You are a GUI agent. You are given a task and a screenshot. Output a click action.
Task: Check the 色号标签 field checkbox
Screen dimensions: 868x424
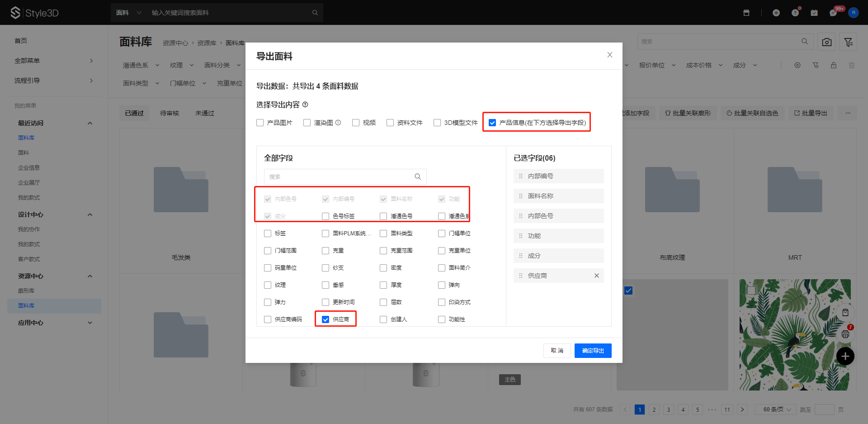pyautogui.click(x=325, y=216)
